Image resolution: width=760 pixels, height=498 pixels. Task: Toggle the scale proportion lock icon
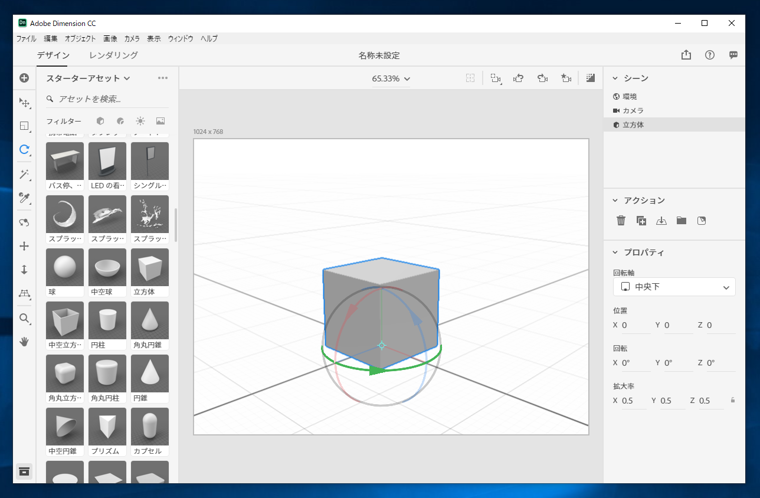732,400
